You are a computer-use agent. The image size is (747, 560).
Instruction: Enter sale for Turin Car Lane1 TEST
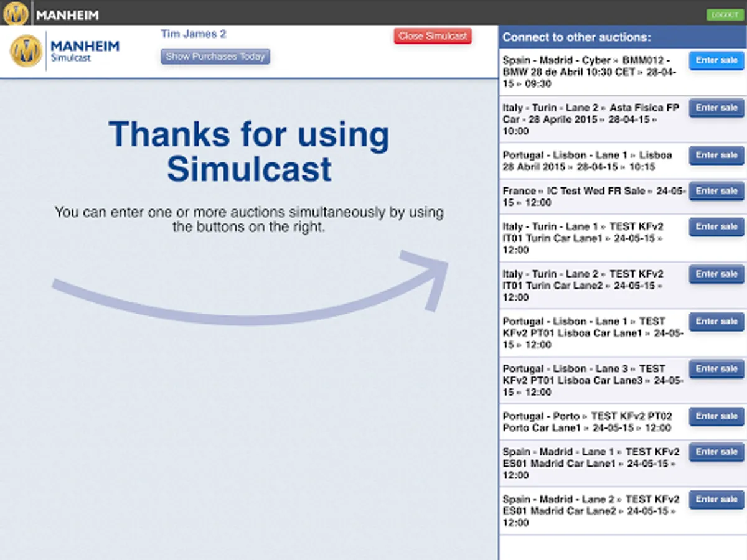coord(716,226)
